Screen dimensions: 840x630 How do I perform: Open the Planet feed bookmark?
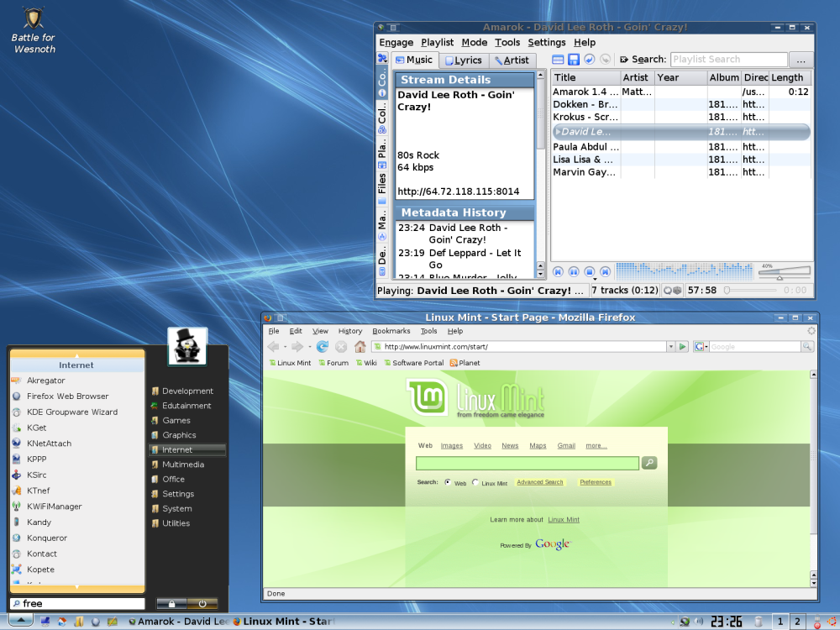(x=465, y=363)
